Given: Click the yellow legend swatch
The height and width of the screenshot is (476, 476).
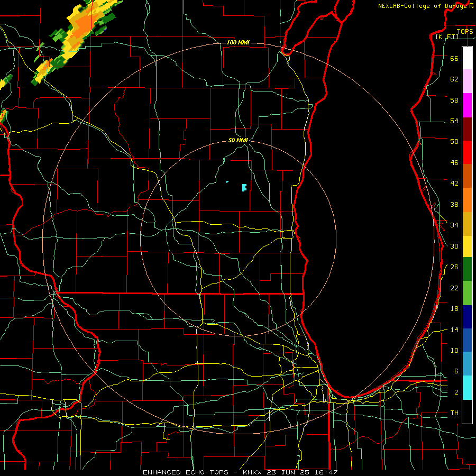Looking at the screenshot, I should (x=467, y=246).
